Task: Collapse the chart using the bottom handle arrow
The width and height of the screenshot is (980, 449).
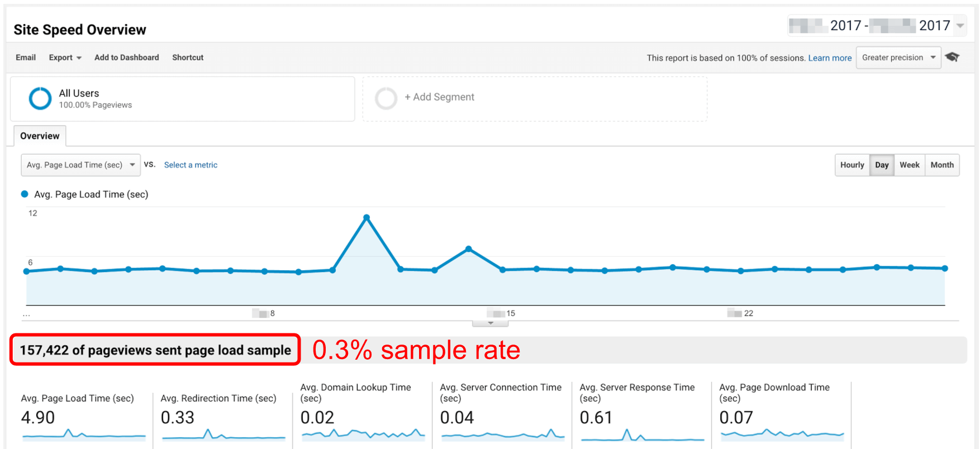Action: pos(491,323)
